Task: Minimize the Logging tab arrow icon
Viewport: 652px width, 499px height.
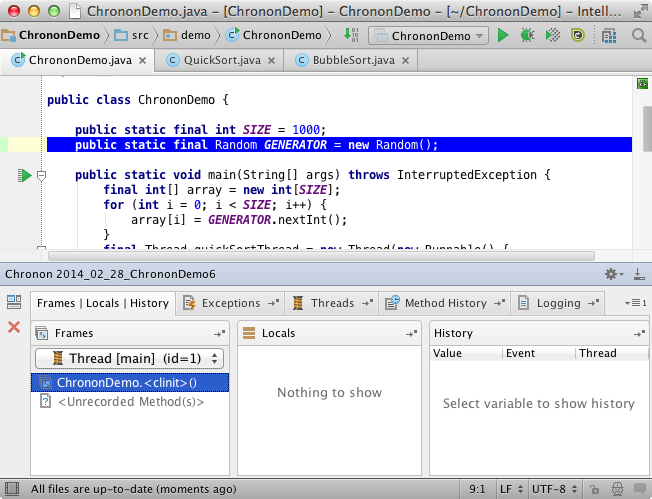Action: click(x=594, y=303)
